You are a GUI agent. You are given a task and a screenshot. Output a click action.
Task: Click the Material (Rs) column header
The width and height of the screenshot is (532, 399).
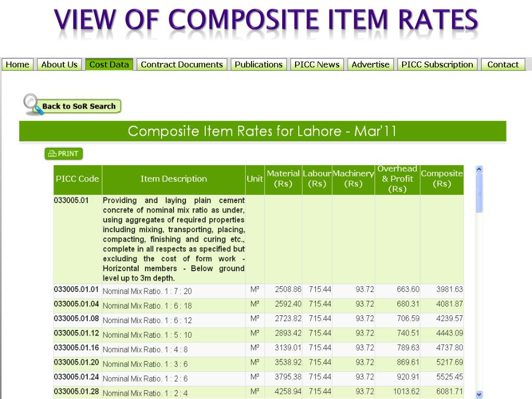coord(283,179)
